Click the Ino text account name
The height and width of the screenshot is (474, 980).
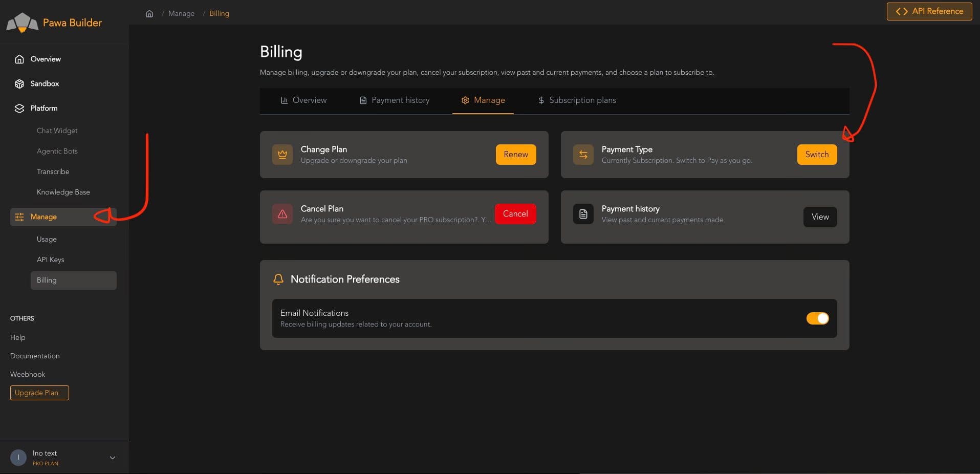(x=45, y=453)
